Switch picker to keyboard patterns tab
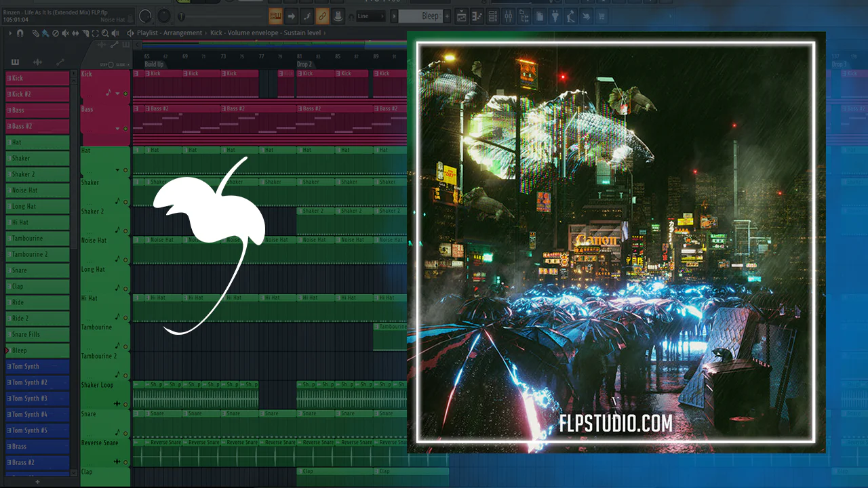This screenshot has width=868, height=488. point(15,62)
